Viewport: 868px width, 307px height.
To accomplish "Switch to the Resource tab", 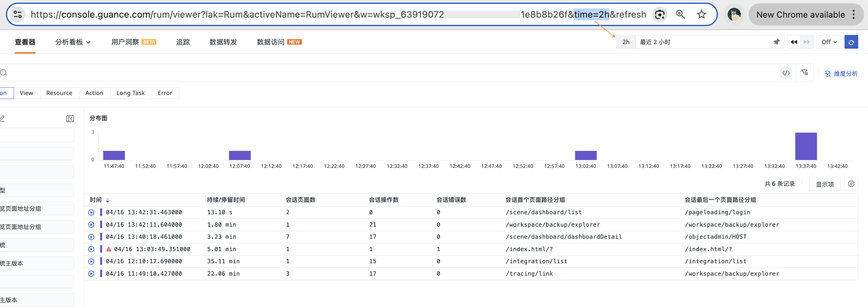I will (x=59, y=93).
